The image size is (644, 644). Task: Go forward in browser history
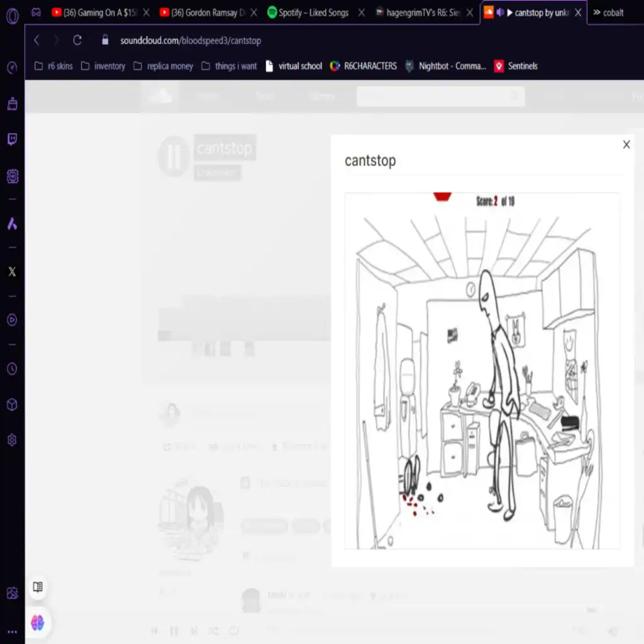[x=56, y=40]
